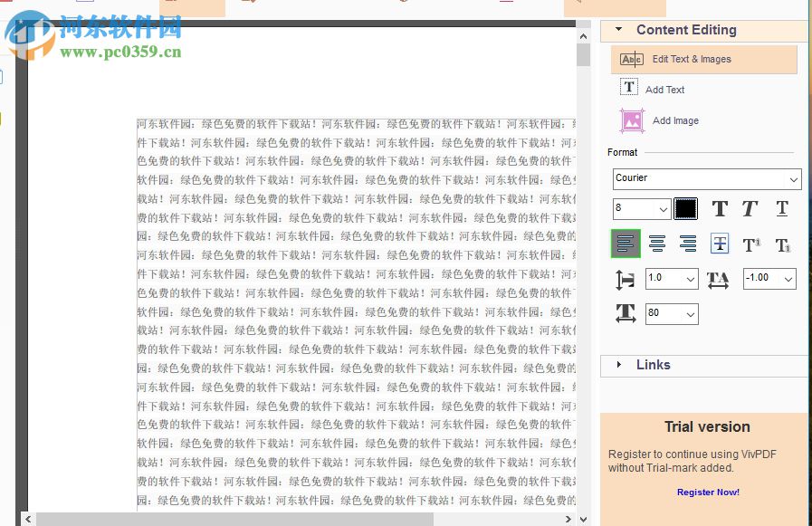Screen dimensions: 812x526
Task: Toggle subscript formatting
Action: click(x=782, y=244)
